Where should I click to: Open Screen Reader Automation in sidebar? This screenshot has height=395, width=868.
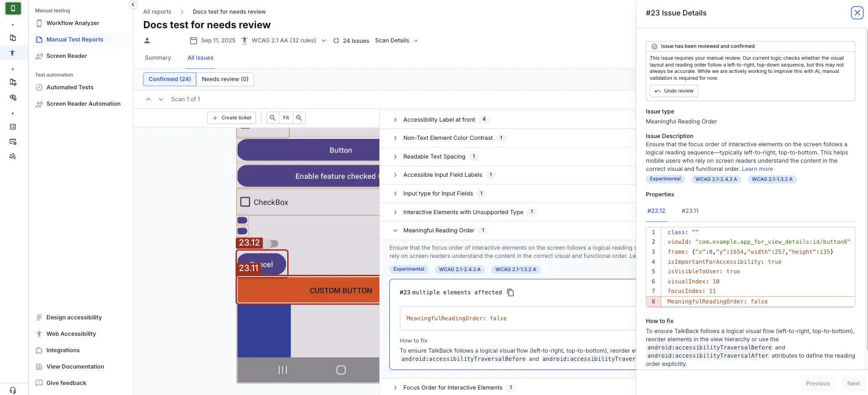[83, 104]
